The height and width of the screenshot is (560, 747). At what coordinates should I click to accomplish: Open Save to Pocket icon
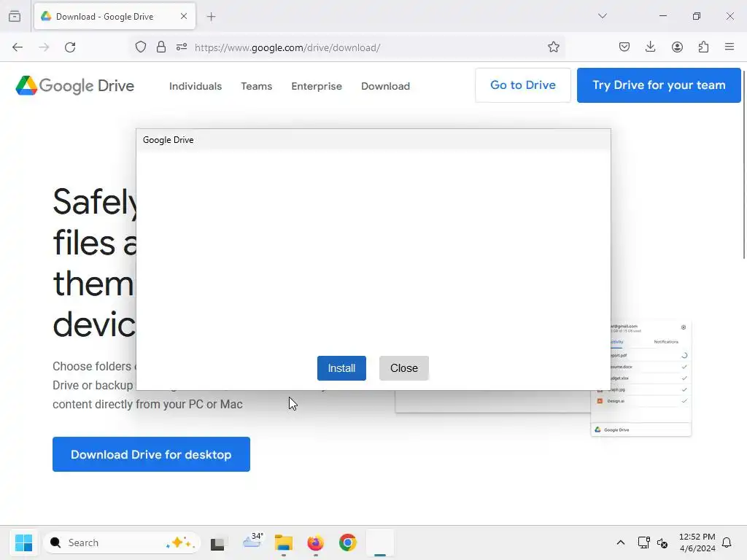point(624,47)
